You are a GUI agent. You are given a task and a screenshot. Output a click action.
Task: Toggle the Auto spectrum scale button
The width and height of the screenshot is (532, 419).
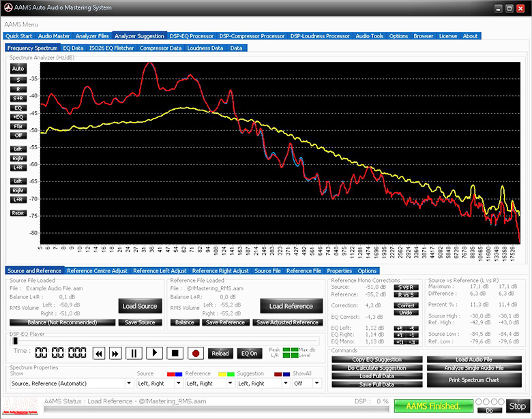18,69
